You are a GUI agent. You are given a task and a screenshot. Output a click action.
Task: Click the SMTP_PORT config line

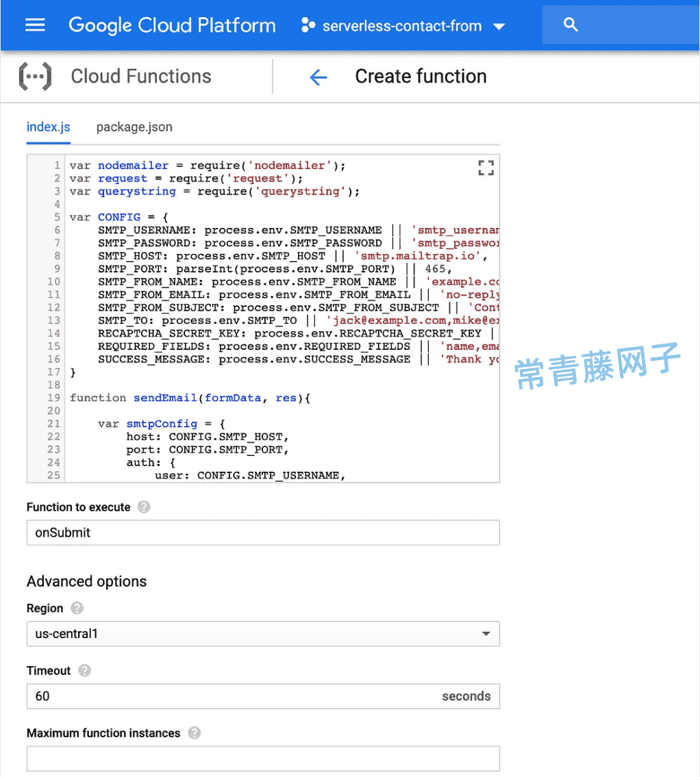pos(275,268)
